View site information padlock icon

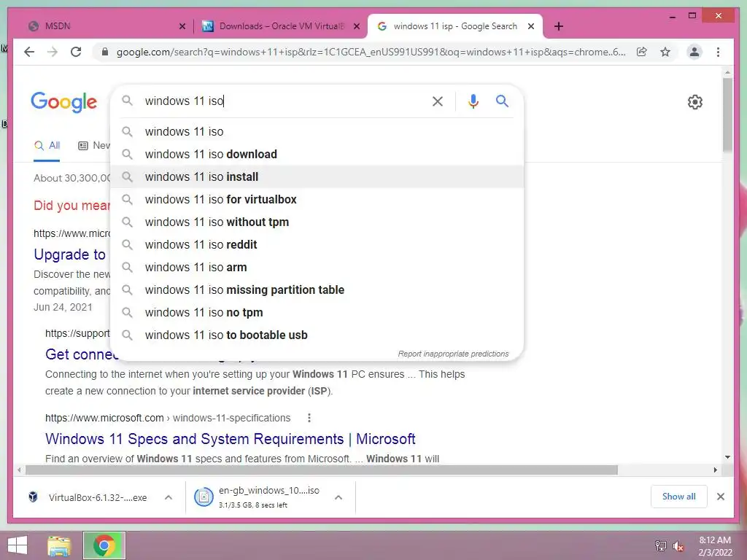105,52
